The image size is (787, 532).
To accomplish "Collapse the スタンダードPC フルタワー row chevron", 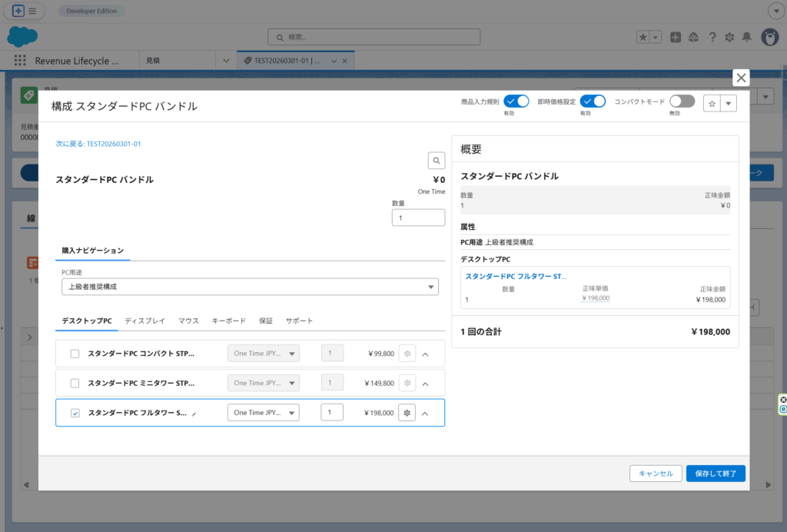I will click(x=425, y=413).
